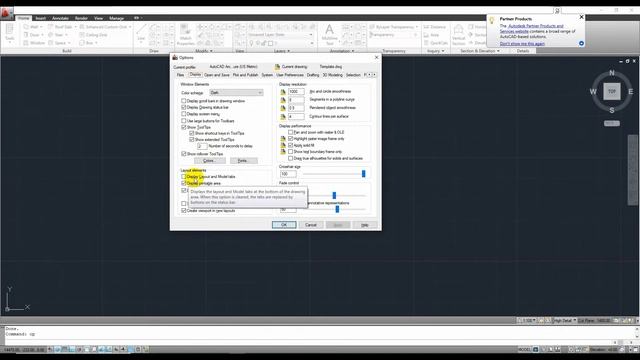Enable Pan and zoom with raster & OLE
The height and width of the screenshot is (360, 640).
coord(291,132)
